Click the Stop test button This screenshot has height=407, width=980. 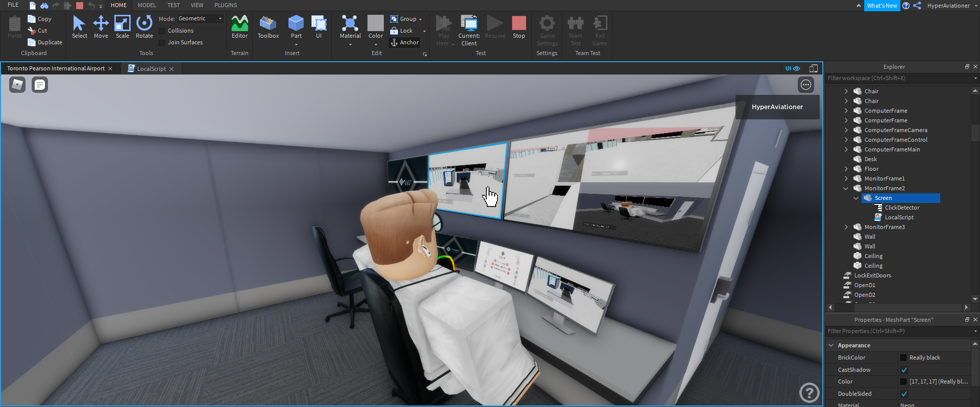tap(519, 27)
